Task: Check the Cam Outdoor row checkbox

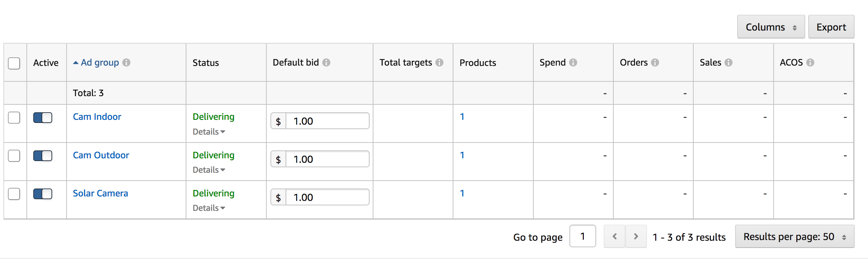Action: pos(14,156)
